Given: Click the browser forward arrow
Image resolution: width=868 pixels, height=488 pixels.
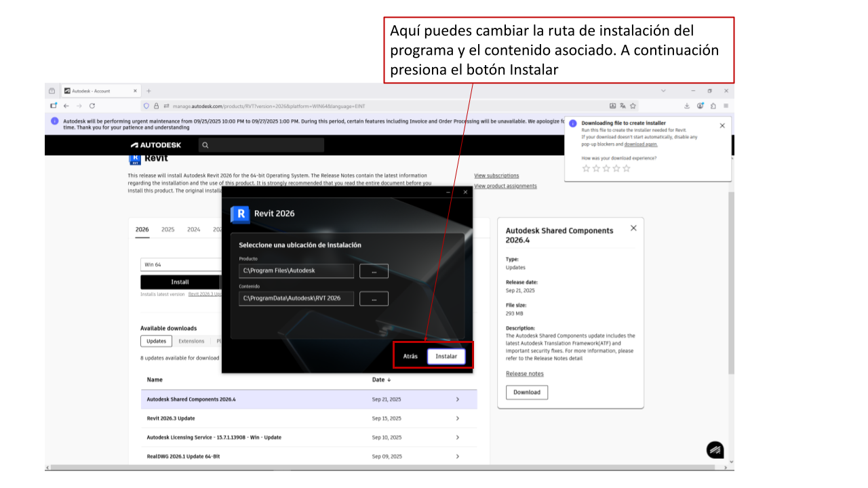Looking at the screenshot, I should 79,106.
